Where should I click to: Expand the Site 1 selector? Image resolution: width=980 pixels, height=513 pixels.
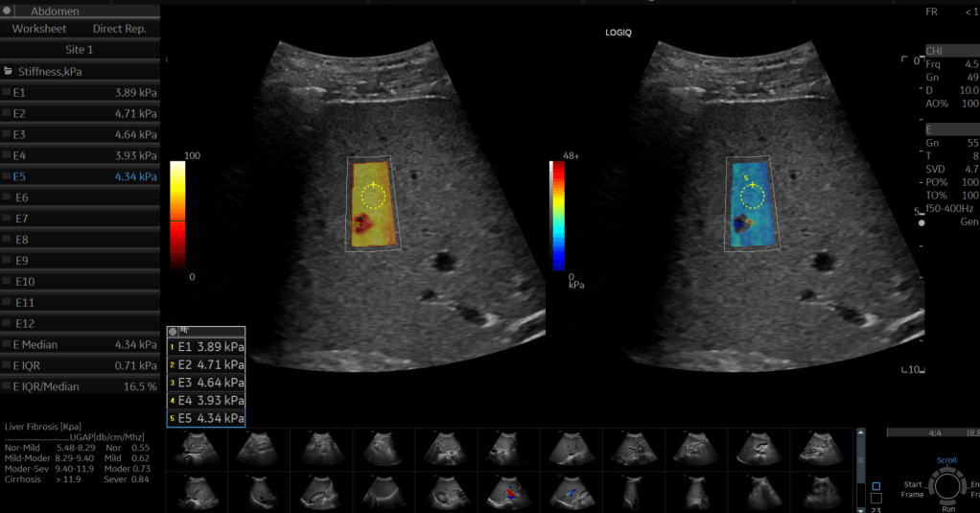click(80, 49)
